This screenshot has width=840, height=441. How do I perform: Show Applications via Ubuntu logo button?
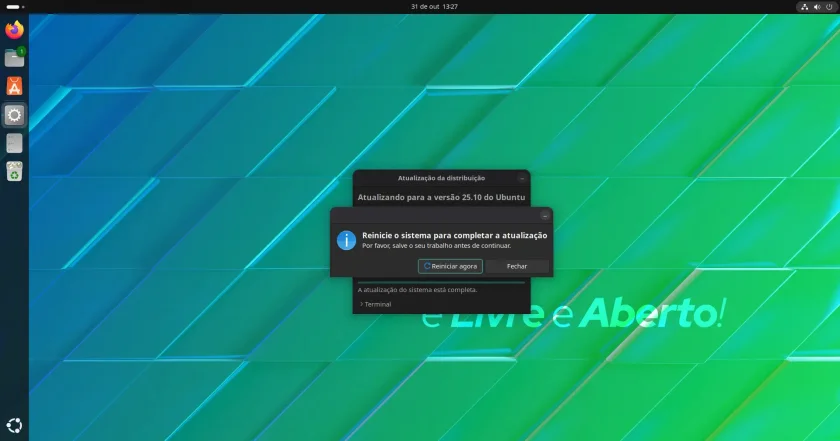point(14,426)
